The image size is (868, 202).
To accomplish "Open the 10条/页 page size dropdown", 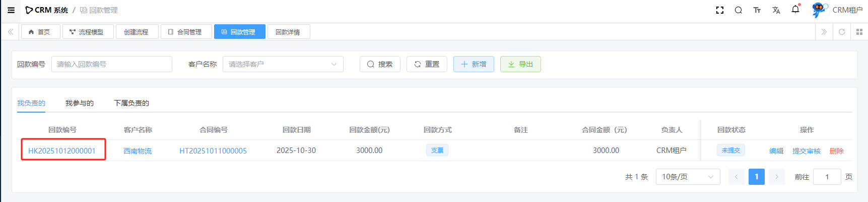I will (x=688, y=177).
